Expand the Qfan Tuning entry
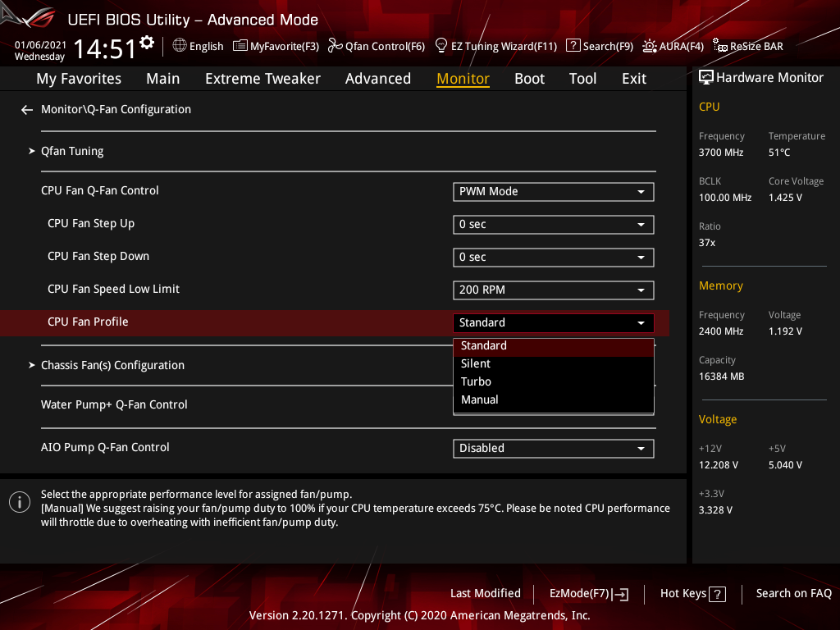This screenshot has height=630, width=840. click(x=72, y=151)
